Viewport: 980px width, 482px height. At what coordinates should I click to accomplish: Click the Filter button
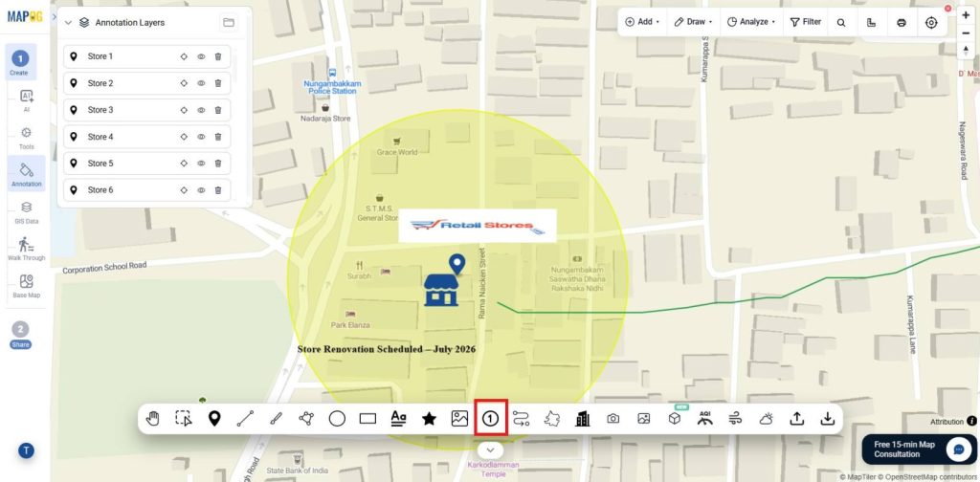click(x=806, y=22)
